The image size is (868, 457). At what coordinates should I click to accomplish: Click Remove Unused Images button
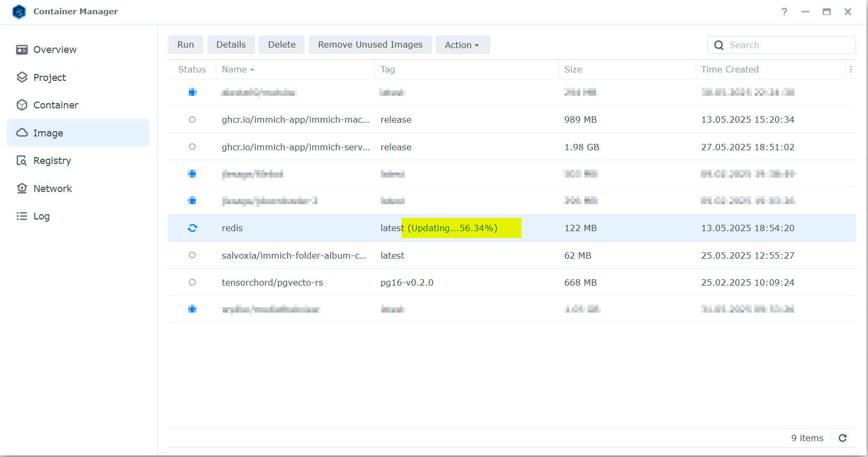click(370, 45)
